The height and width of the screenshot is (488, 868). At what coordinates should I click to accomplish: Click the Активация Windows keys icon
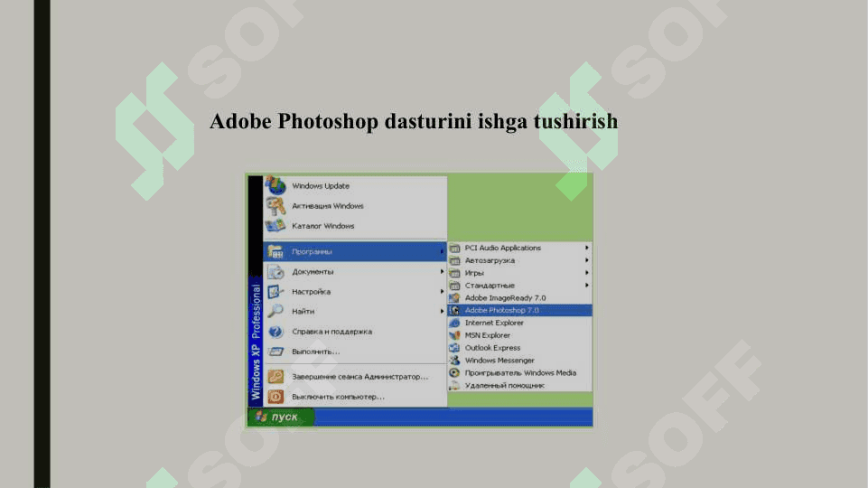pos(275,206)
